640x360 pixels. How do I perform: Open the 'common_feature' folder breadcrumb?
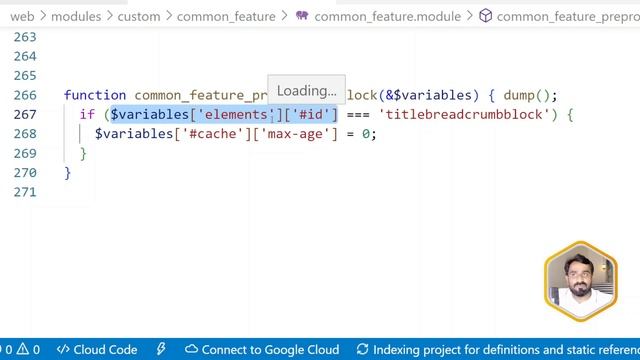(x=226, y=16)
